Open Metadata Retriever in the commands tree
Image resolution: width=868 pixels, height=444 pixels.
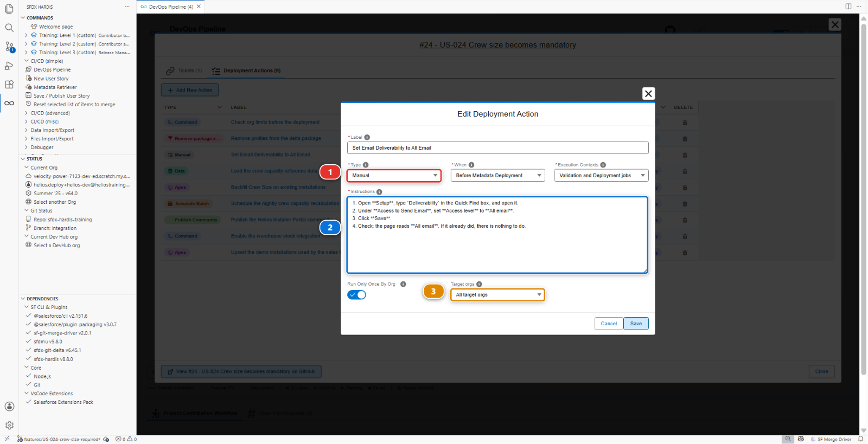[x=55, y=87]
